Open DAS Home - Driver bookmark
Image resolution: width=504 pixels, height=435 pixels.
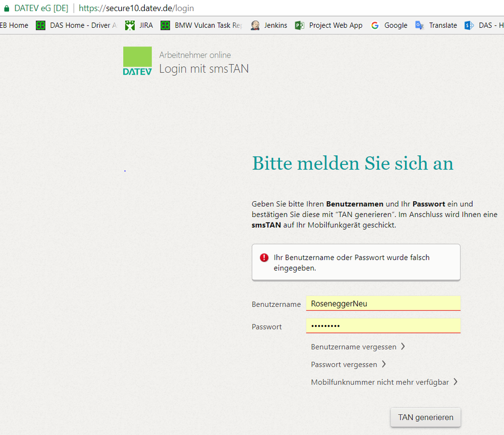[83, 25]
